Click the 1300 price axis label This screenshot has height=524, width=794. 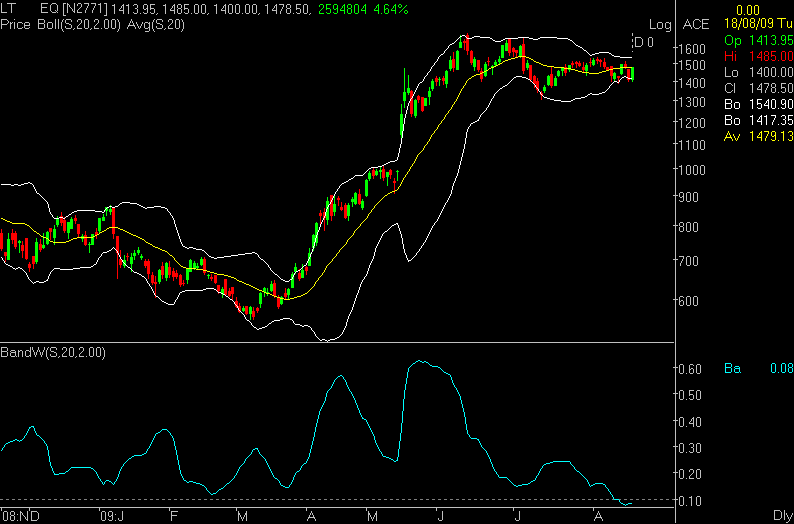693,102
